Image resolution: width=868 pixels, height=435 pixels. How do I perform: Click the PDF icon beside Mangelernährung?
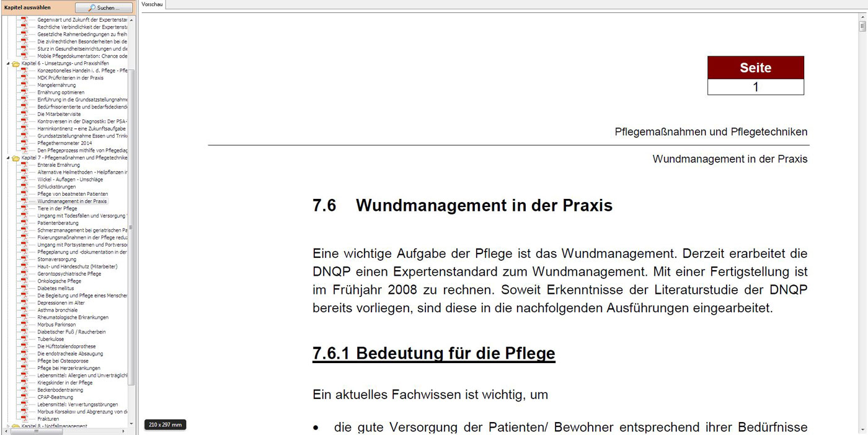click(x=25, y=86)
